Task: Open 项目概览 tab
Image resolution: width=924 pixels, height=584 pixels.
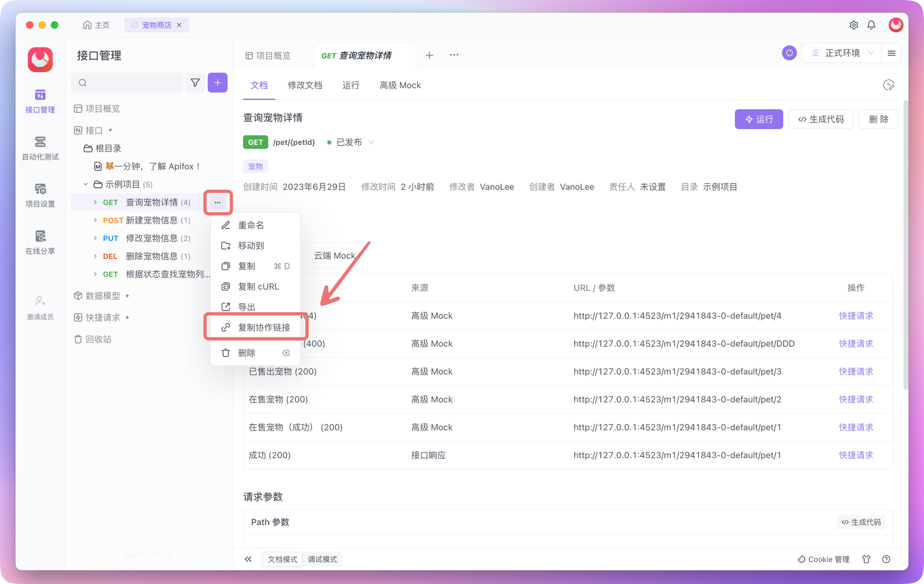Action: (268, 55)
